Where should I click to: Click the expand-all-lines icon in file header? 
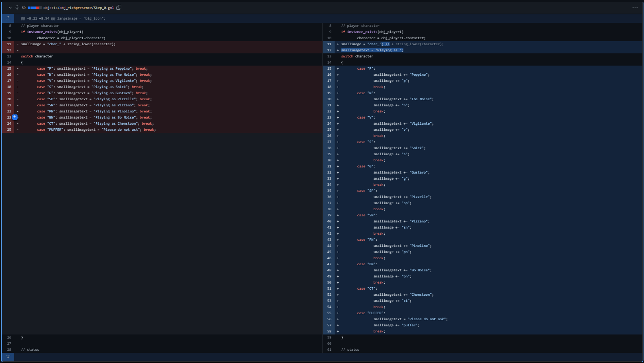(17, 7)
